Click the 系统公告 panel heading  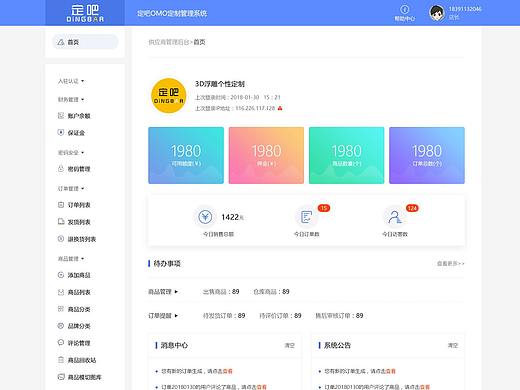coord(337,345)
